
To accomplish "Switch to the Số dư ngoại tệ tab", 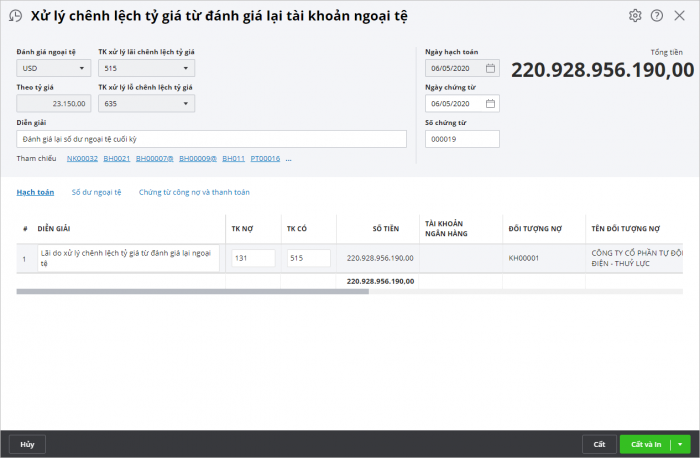I will click(x=96, y=191).
